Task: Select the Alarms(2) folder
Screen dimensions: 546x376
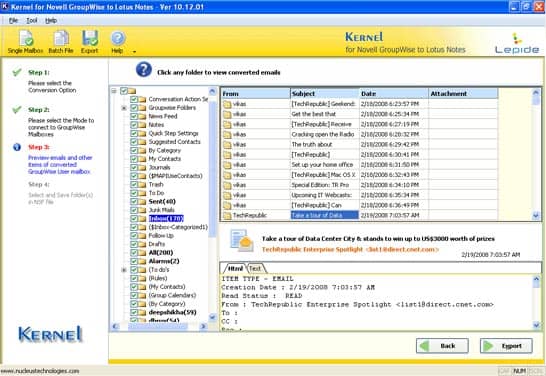Action: [164, 261]
